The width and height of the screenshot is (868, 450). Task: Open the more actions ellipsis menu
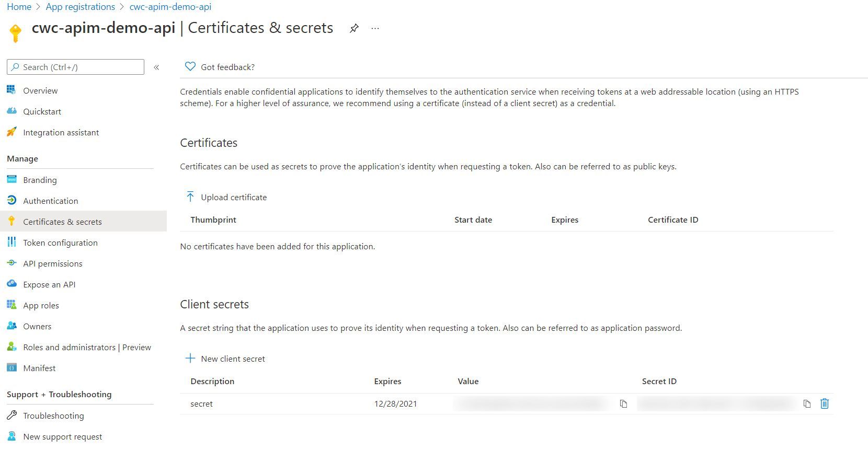tap(374, 28)
